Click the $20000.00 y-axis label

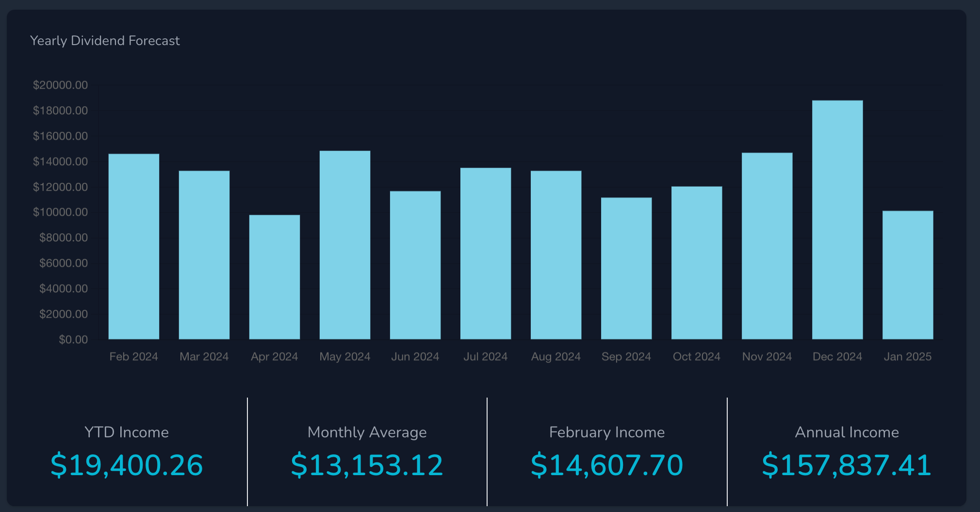[x=60, y=85]
